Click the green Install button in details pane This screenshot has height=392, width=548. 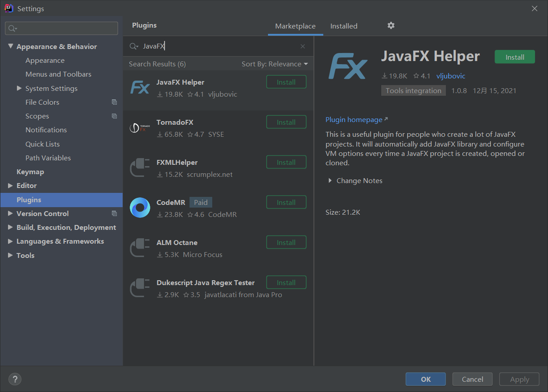point(515,57)
